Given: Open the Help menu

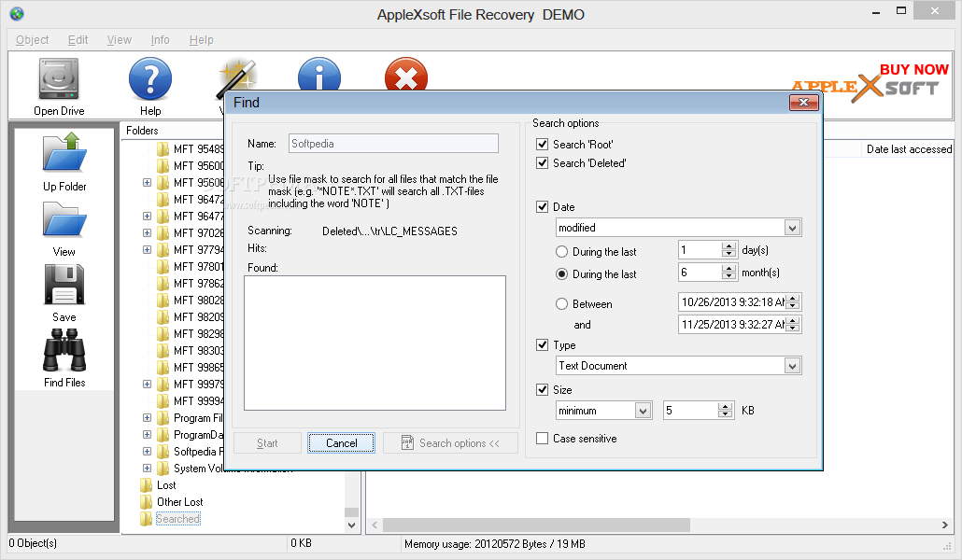Looking at the screenshot, I should [x=201, y=40].
